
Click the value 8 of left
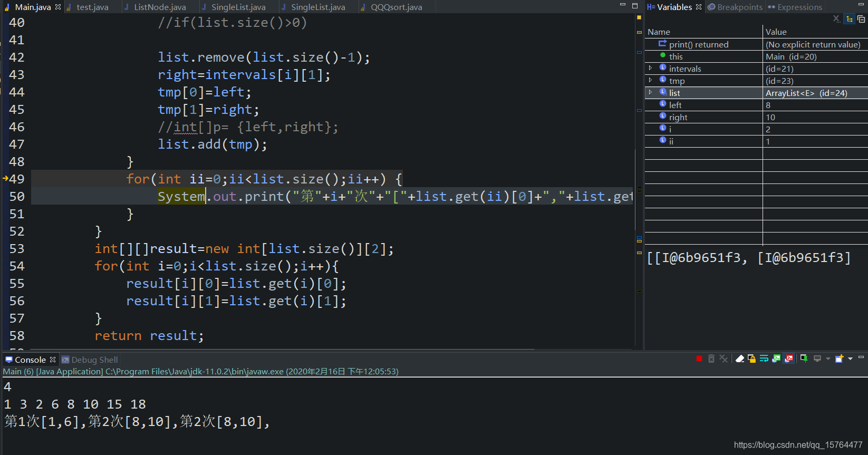click(x=768, y=105)
